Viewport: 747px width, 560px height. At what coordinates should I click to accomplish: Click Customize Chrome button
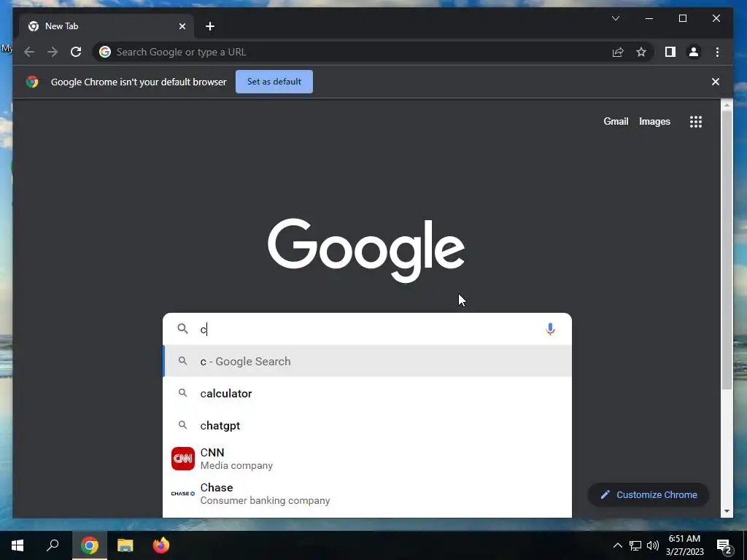click(649, 495)
